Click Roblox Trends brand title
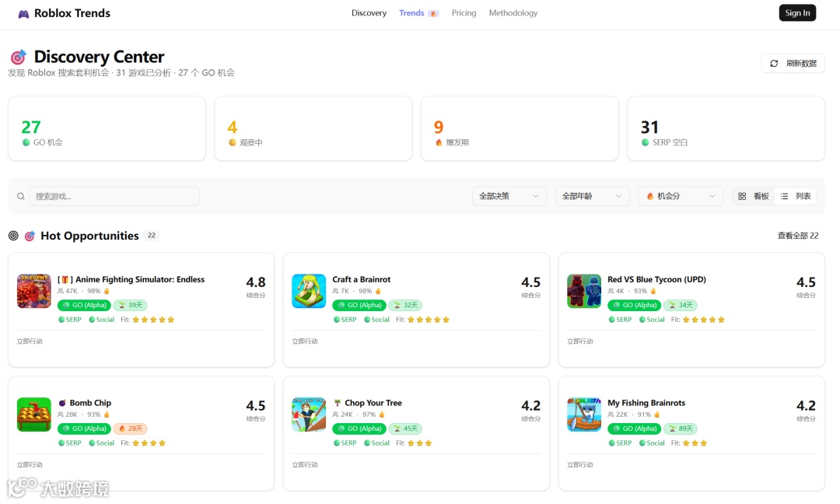840x504 pixels. (72, 13)
